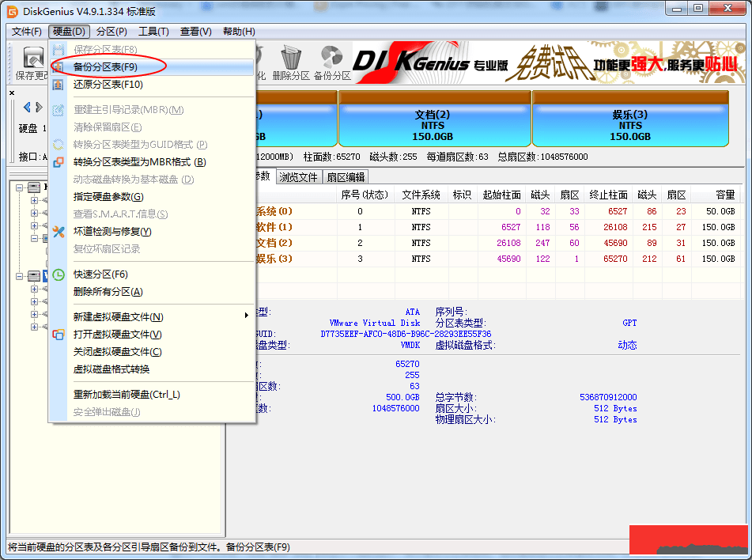Select 删除所有分区(A) in the menu
Image resolution: width=752 pixels, height=560 pixels.
pos(108,292)
